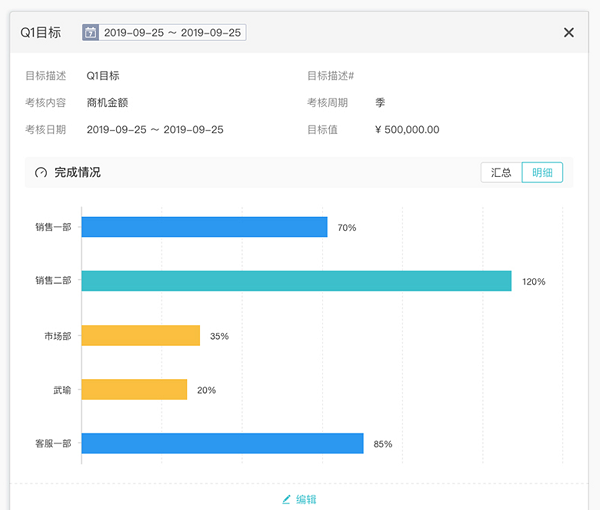Screen dimensions: 600x510
Task: Switch to 汇总 view
Action: pos(501,172)
